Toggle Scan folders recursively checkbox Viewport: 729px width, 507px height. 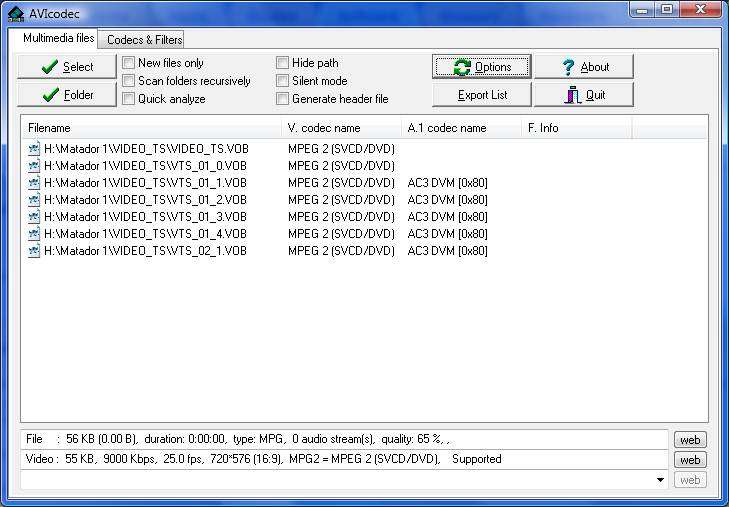tap(128, 80)
